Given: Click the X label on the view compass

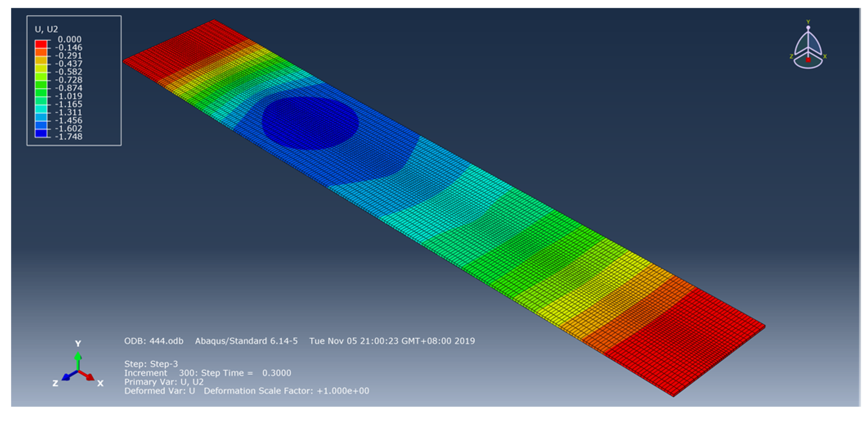Looking at the screenshot, I should (x=825, y=56).
